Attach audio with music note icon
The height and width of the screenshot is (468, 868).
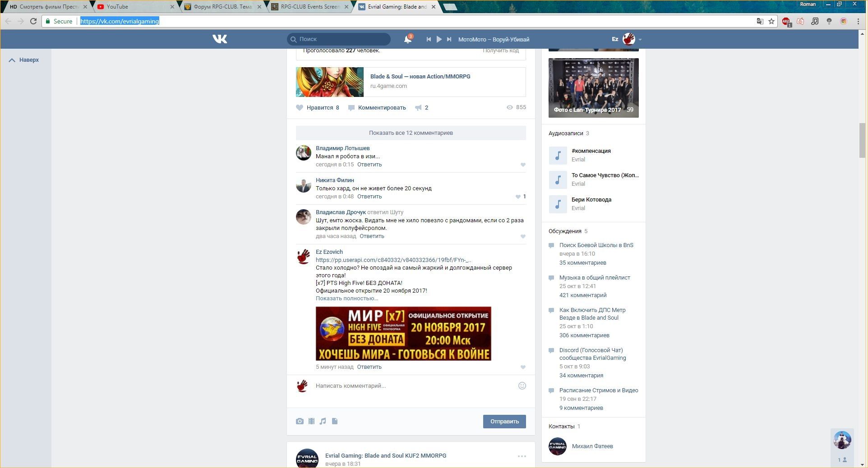pyautogui.click(x=323, y=422)
